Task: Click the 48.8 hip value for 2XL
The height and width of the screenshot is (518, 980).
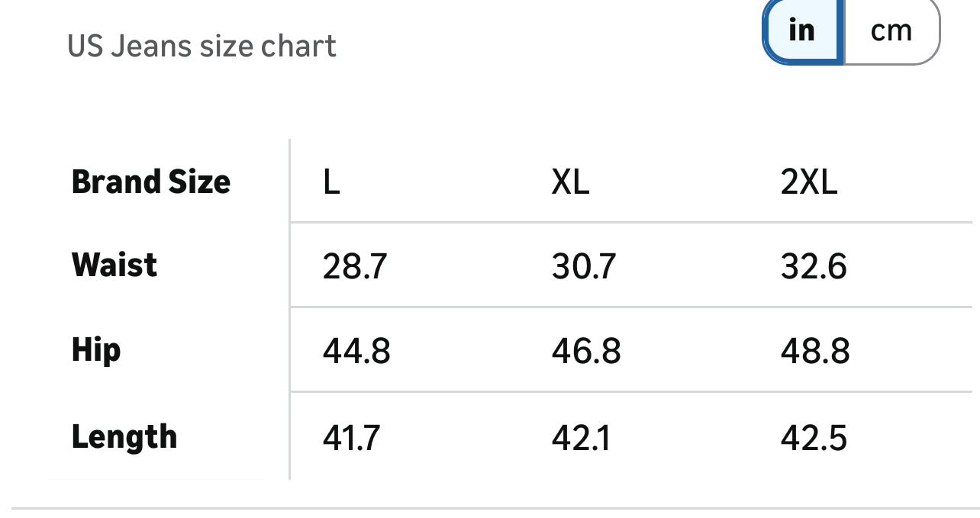Action: (815, 352)
